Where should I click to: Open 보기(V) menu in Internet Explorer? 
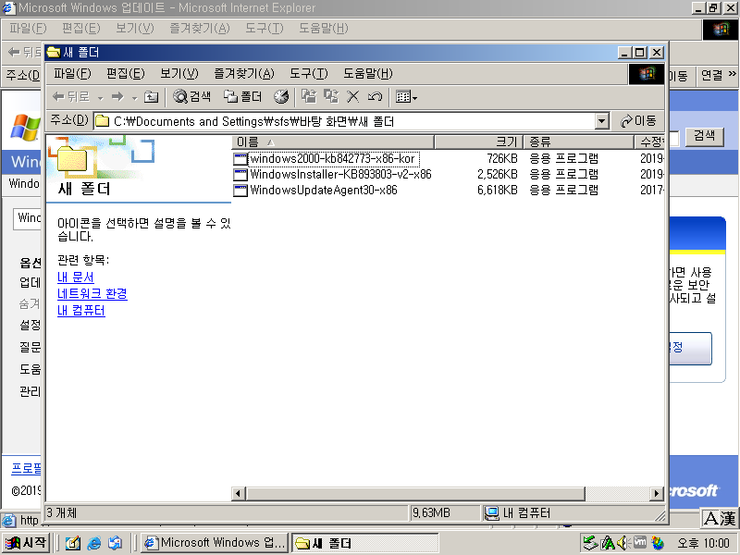tap(135, 28)
